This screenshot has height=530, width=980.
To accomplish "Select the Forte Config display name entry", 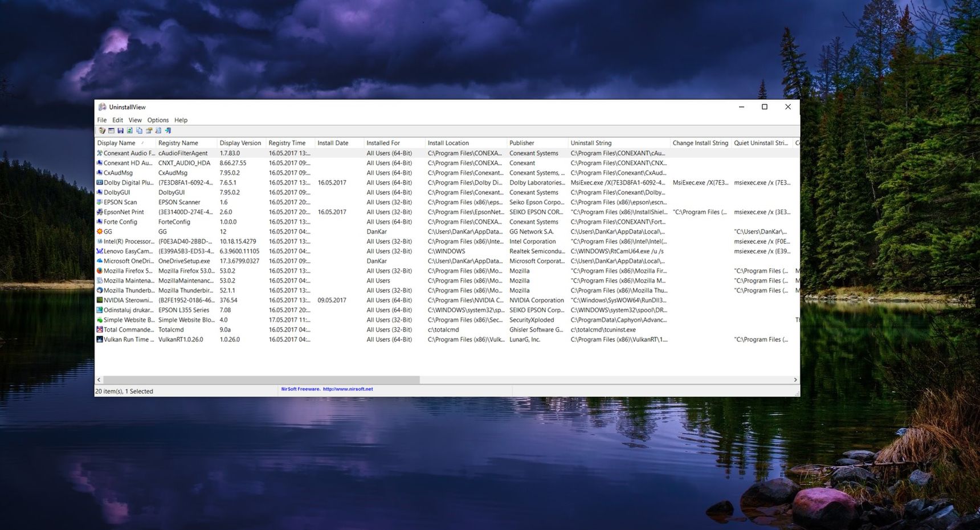I will [x=120, y=222].
